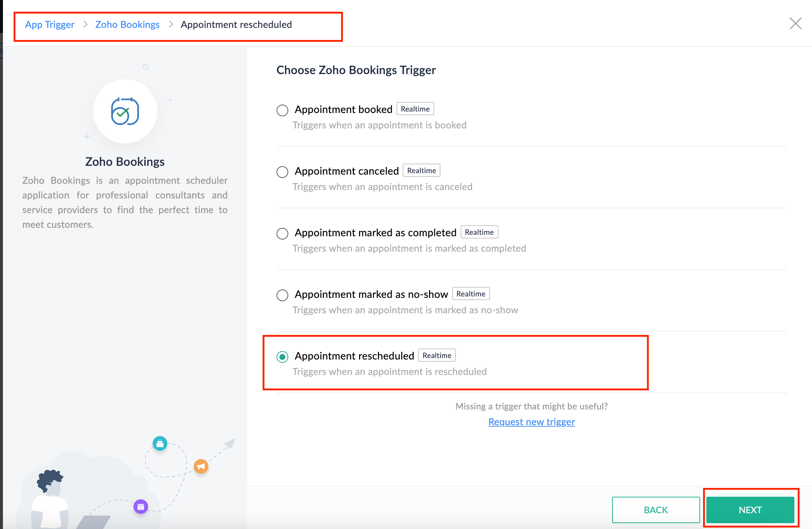Go to App Trigger breadcrumb
812x529 pixels.
pyautogui.click(x=50, y=25)
